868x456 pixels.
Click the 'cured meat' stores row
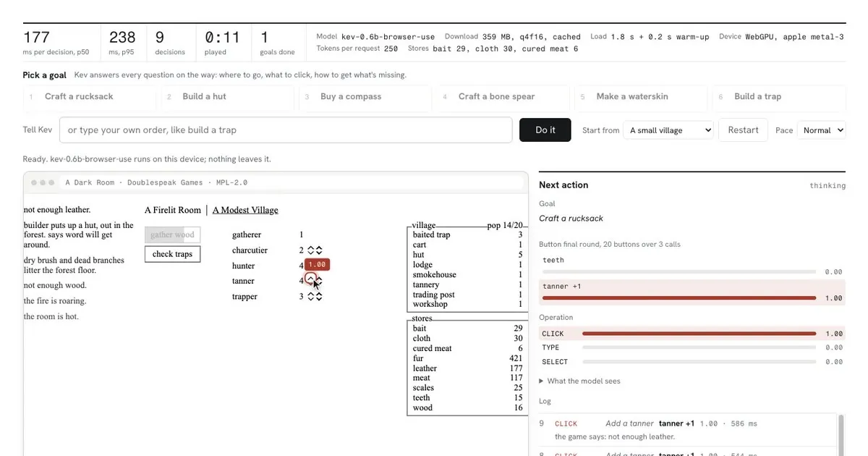click(467, 348)
